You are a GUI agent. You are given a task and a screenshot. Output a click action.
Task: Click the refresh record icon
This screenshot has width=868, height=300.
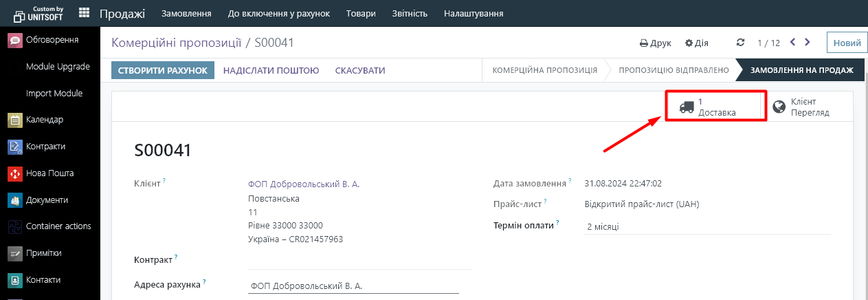(x=740, y=43)
